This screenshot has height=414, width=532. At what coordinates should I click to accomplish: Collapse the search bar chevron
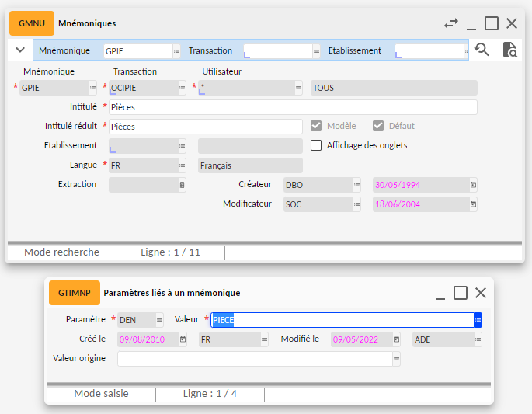pyautogui.click(x=20, y=50)
